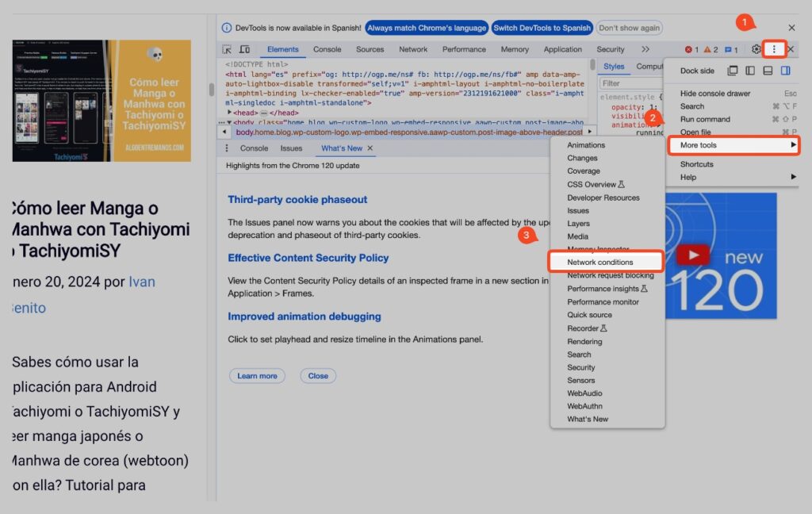The height and width of the screenshot is (514, 812).
Task: Open DevTools settings gear
Action: (756, 49)
